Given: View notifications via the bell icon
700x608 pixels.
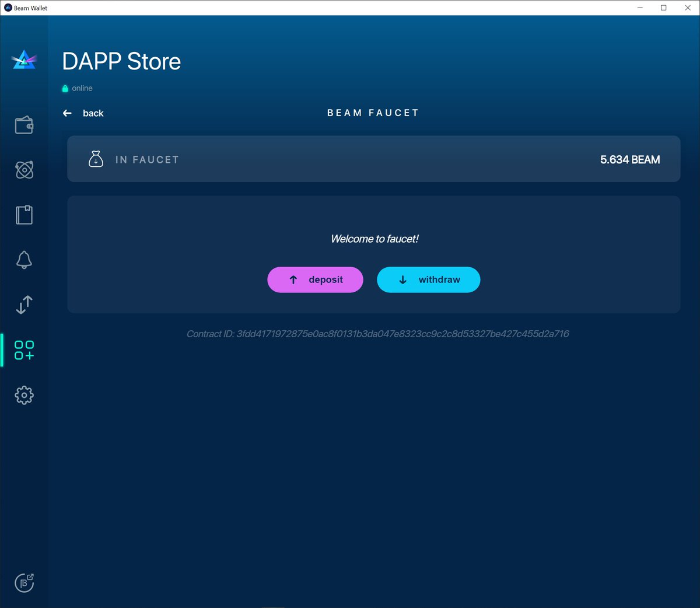Looking at the screenshot, I should click(24, 260).
